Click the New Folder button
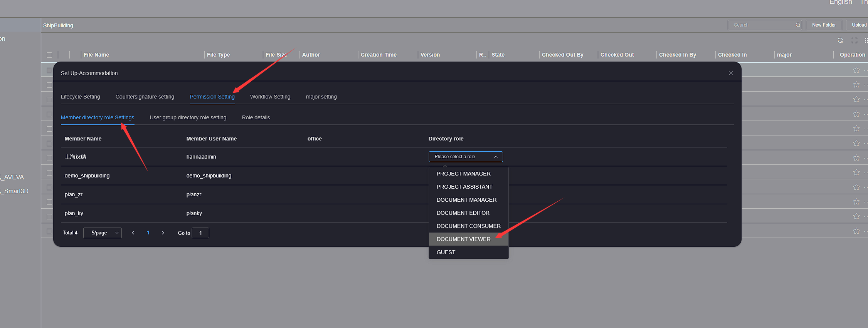Screen dimensions: 868x328 pos(824,25)
